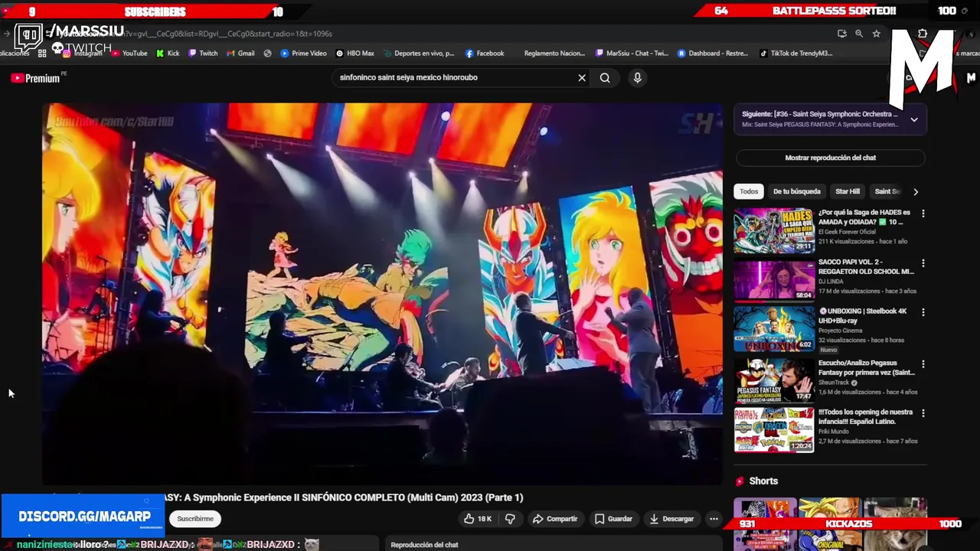980x551 pixels.
Task: Click channel name 'Proyecto Cinema'
Action: (x=838, y=331)
